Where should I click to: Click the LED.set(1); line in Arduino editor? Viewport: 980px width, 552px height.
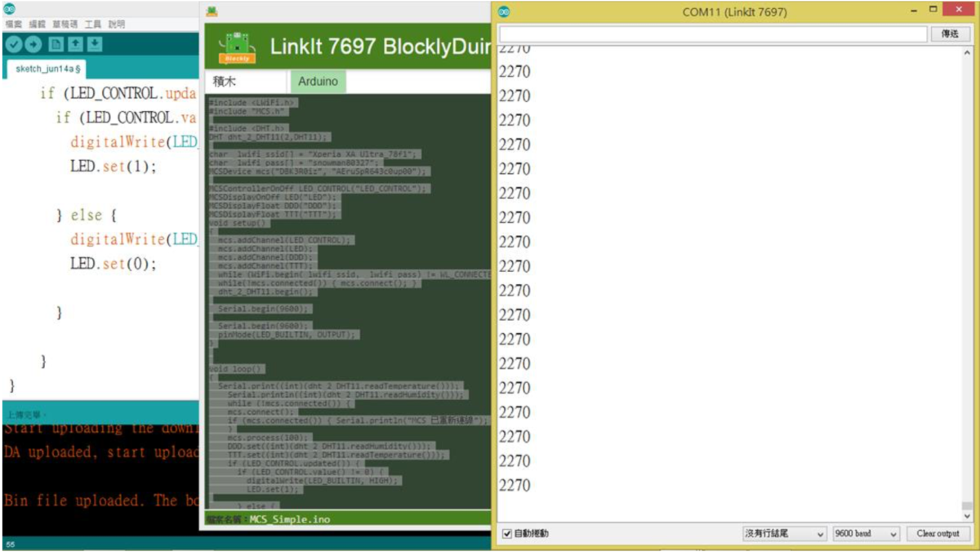(113, 167)
